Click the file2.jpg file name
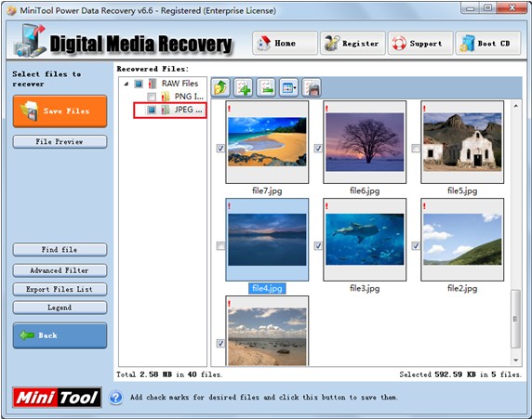 coord(462,289)
